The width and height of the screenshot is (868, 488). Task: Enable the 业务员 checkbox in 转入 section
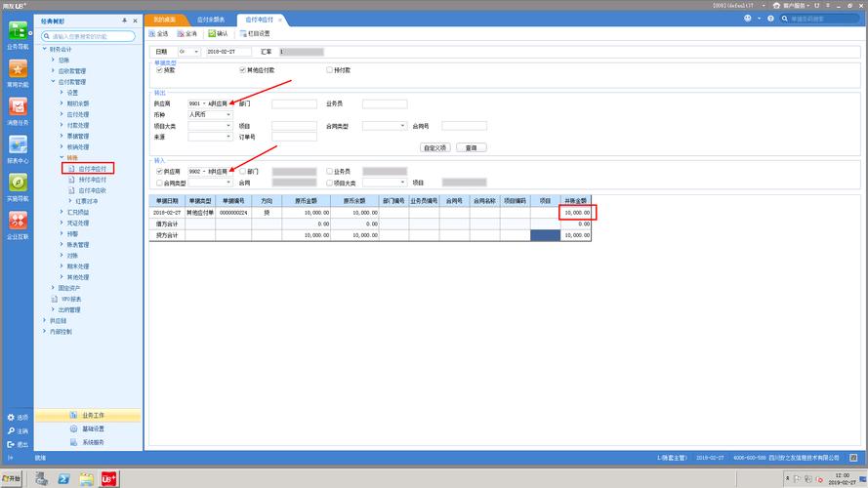[x=329, y=172]
